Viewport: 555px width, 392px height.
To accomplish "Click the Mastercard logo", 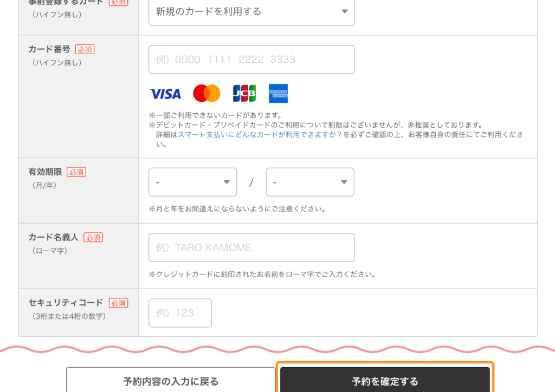I will pos(206,94).
